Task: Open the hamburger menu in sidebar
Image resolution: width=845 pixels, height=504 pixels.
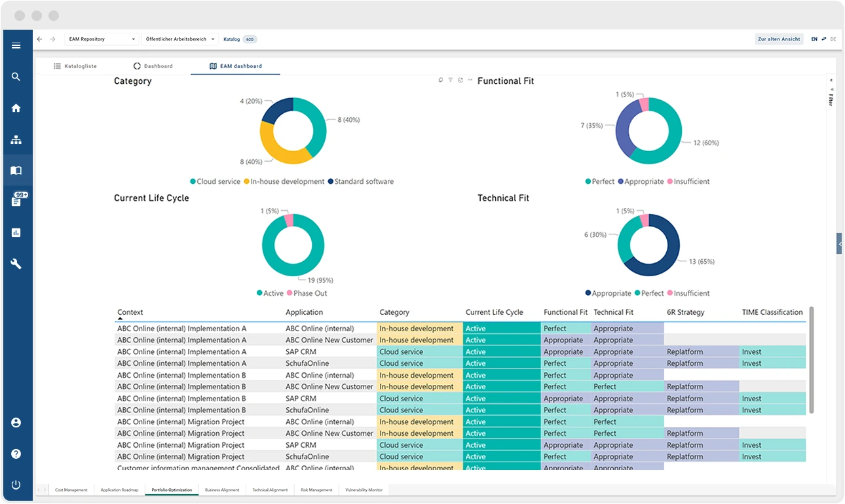Action: tap(16, 45)
